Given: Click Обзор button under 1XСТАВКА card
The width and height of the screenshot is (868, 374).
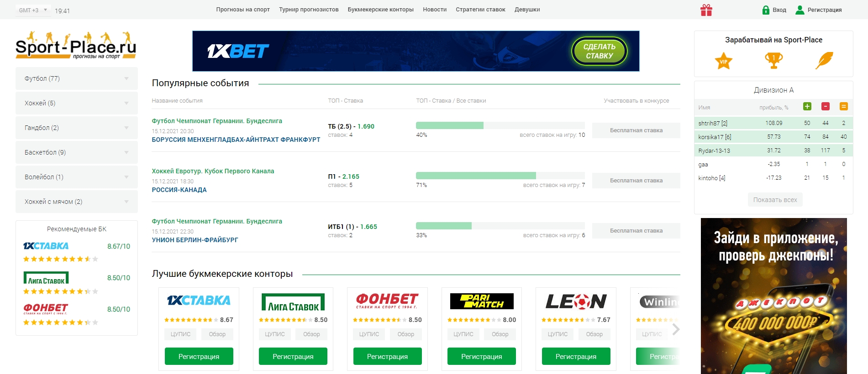Looking at the screenshot, I should point(217,334).
